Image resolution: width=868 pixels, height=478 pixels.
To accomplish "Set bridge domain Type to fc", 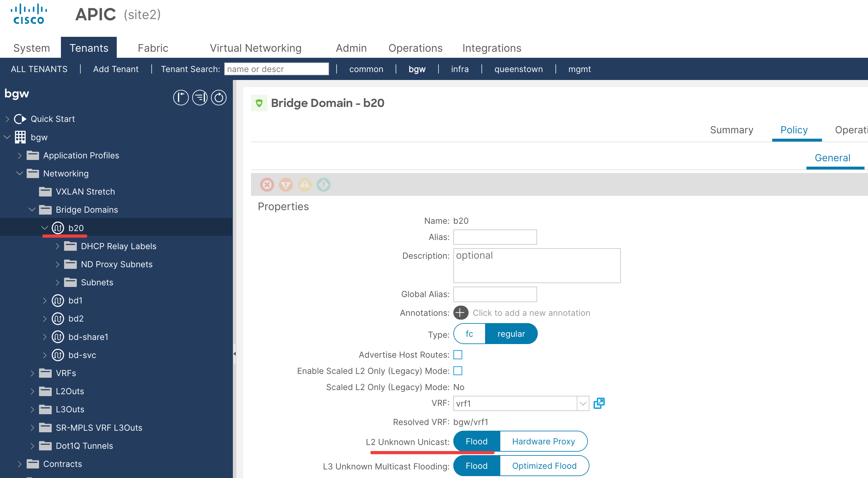I will point(469,334).
